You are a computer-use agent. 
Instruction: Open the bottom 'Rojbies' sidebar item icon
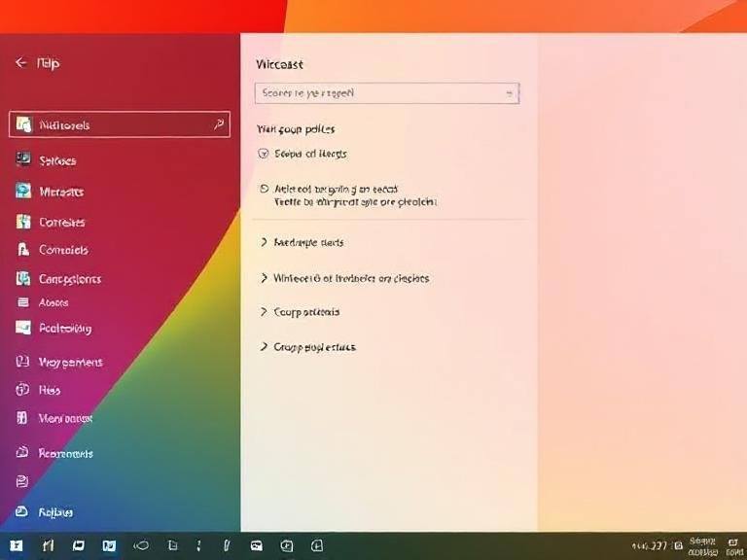[x=21, y=511]
